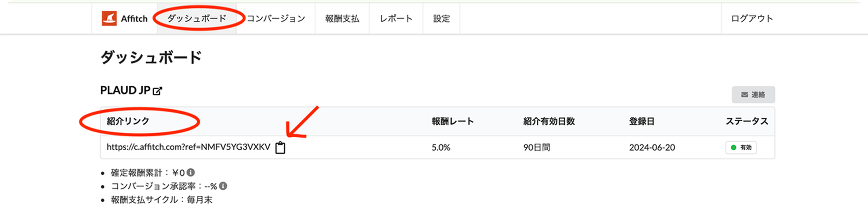This screenshot has height=217, width=868.
Task: Click the PLAUD JP program title
Action: click(125, 90)
